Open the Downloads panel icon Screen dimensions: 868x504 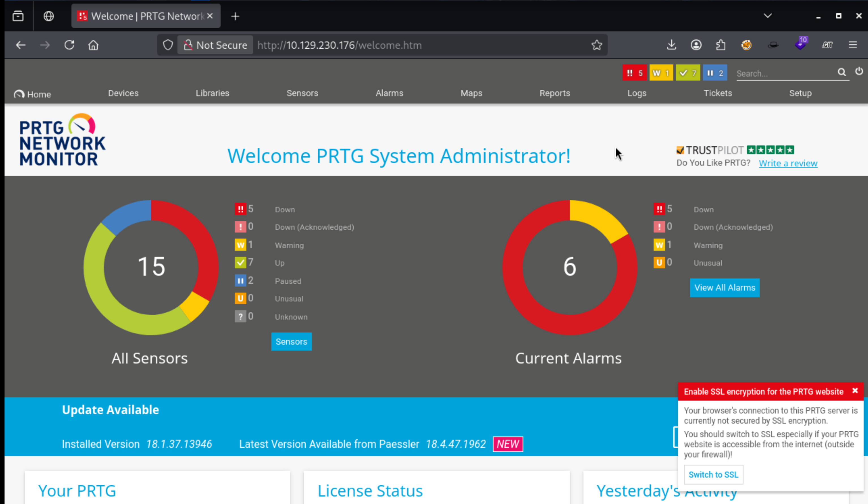point(671,45)
